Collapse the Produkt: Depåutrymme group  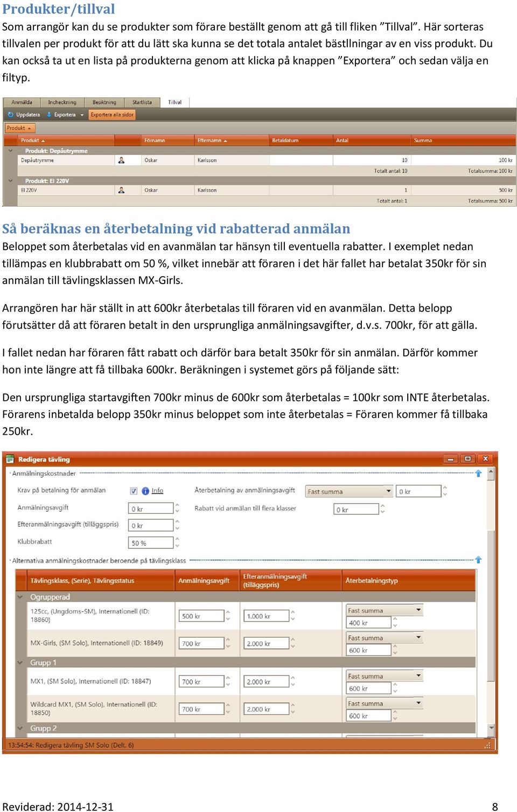pyautogui.click(x=10, y=151)
